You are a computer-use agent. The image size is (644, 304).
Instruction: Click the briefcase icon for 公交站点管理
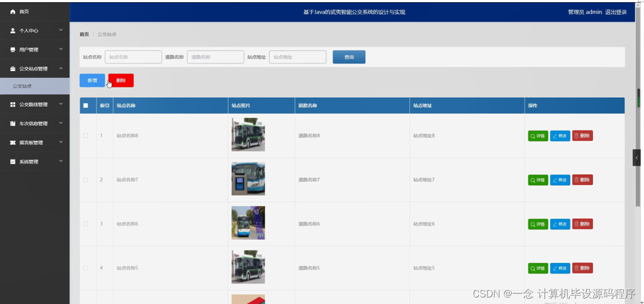13,68
